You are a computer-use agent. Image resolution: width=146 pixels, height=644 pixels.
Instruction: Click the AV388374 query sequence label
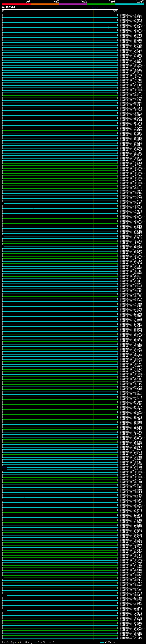pos(9,8)
